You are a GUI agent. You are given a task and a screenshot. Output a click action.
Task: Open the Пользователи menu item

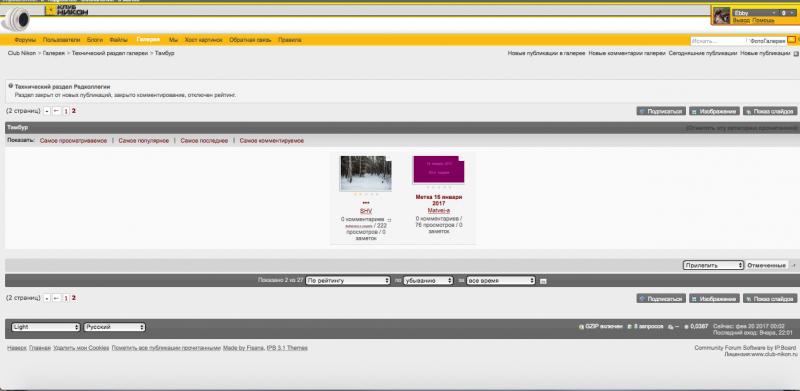coord(61,40)
